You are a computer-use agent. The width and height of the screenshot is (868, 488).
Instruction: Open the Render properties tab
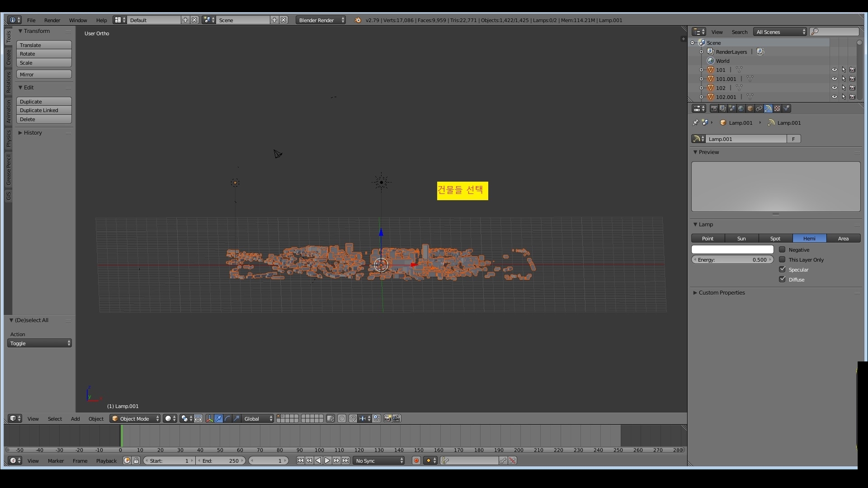[714, 108]
